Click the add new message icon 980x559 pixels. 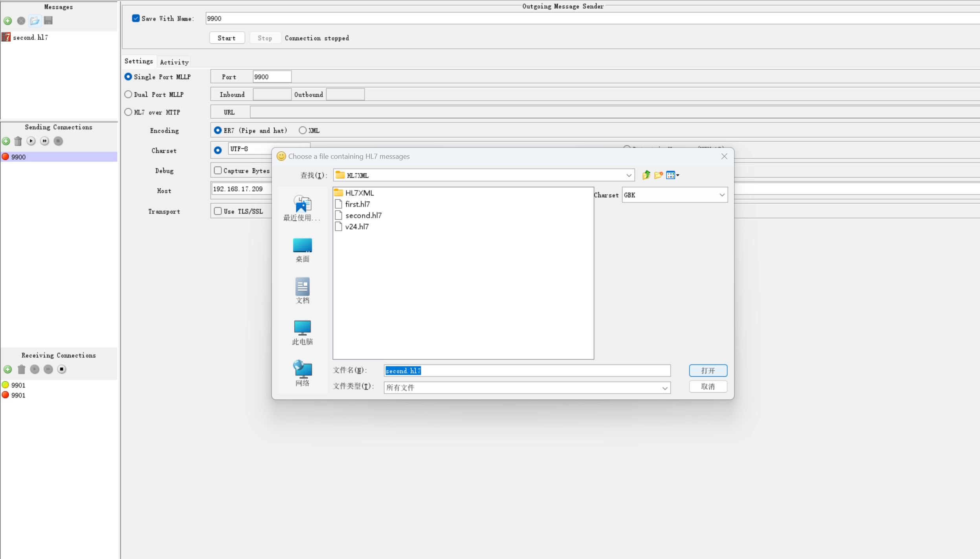[x=8, y=21]
